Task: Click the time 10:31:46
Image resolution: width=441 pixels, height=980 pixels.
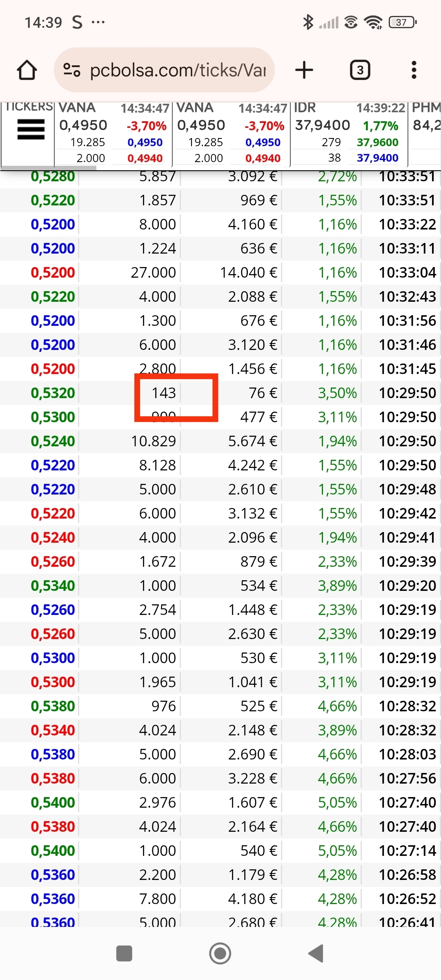Action: click(x=408, y=345)
